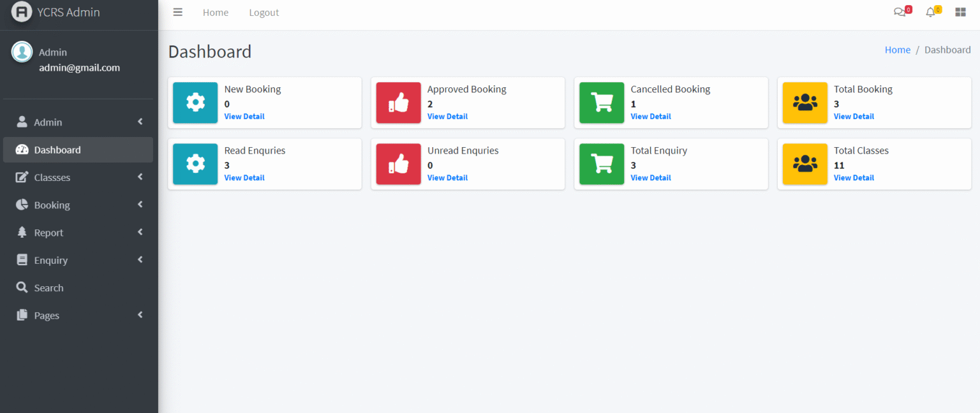The width and height of the screenshot is (980, 413).
Task: Click the Total Classes people icon
Action: tap(805, 164)
